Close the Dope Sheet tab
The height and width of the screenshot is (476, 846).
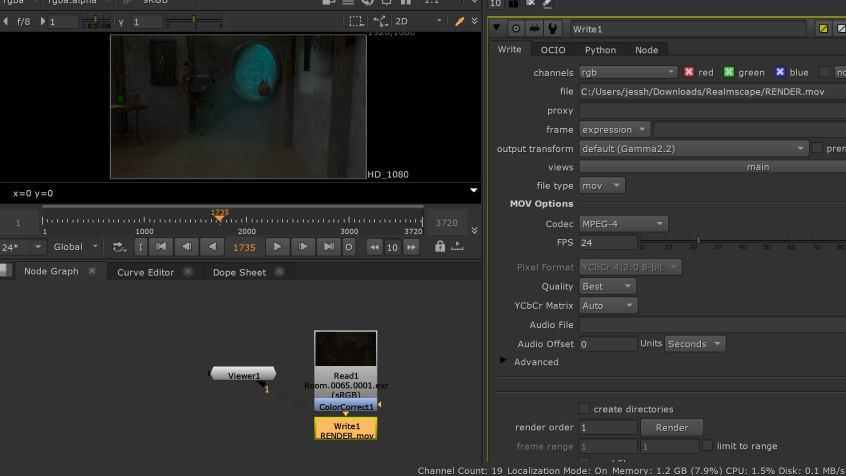[x=279, y=272]
